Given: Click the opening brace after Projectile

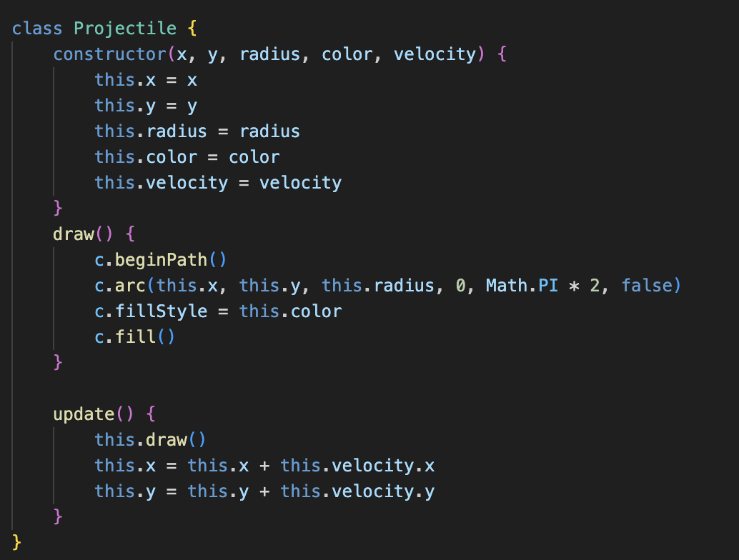Looking at the screenshot, I should 193,29.
